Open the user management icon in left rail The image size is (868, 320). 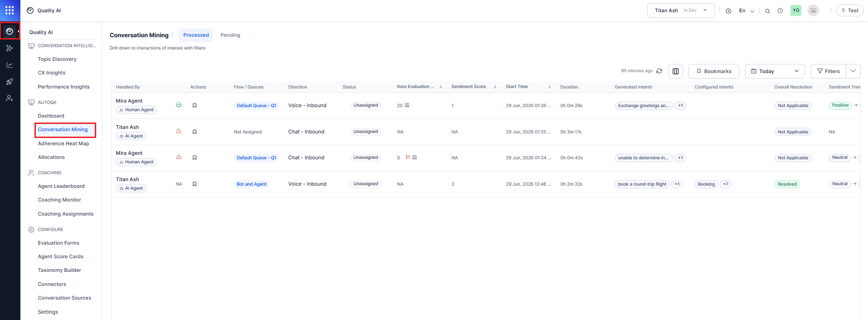point(10,98)
